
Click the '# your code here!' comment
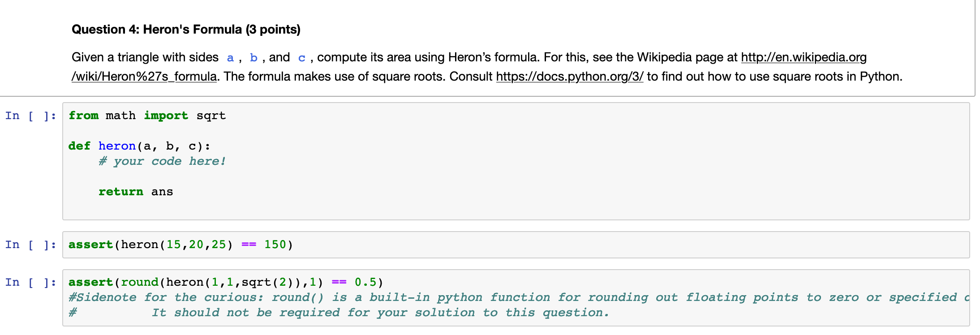pyautogui.click(x=162, y=161)
